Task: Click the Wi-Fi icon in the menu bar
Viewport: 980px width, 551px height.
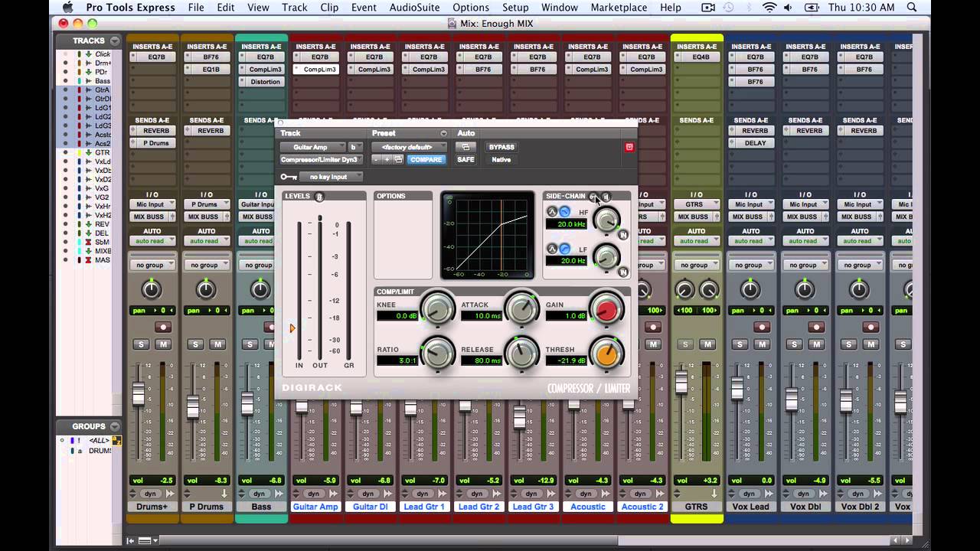Action: coord(769,8)
